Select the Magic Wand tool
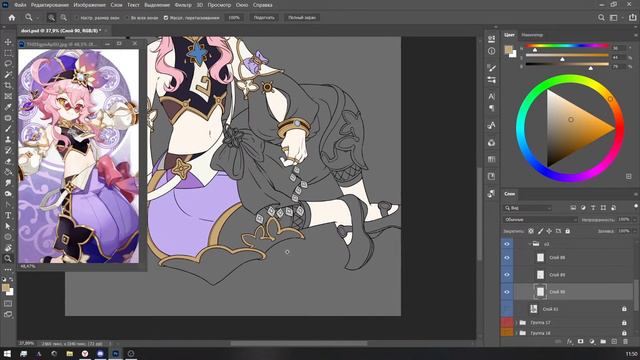Viewport: 640px width, 360px height. (8, 75)
